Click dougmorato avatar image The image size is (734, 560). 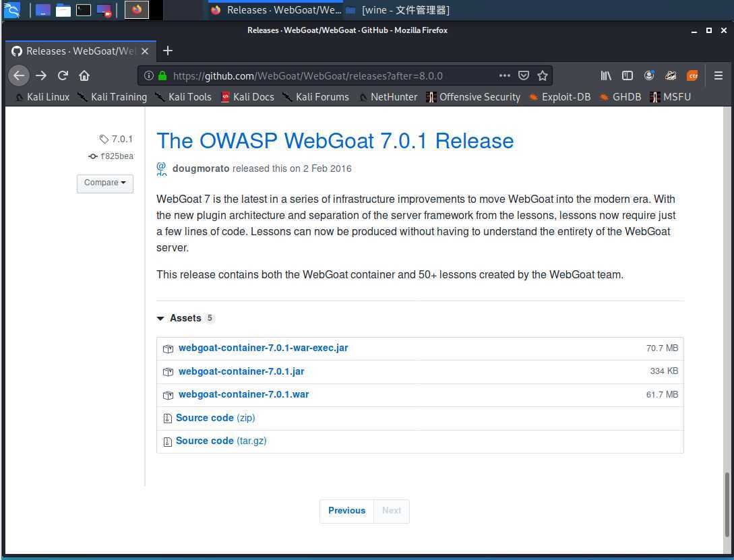coord(161,168)
